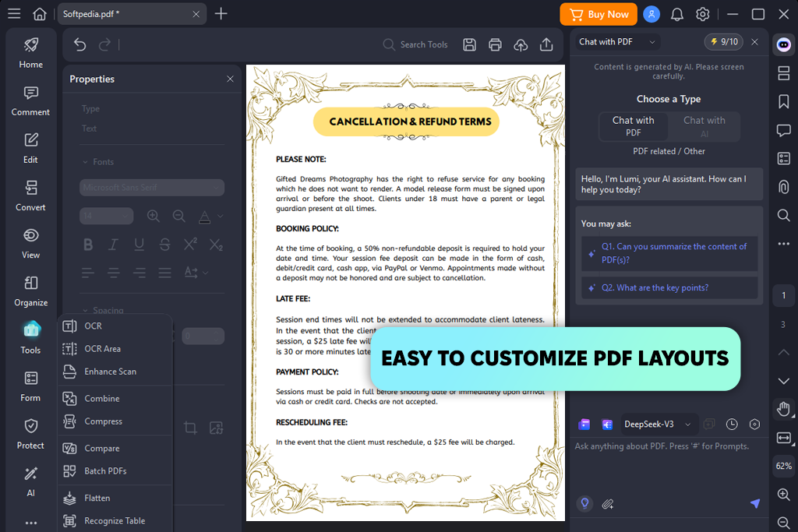Switch to Edit mode in sidebar

pos(30,149)
